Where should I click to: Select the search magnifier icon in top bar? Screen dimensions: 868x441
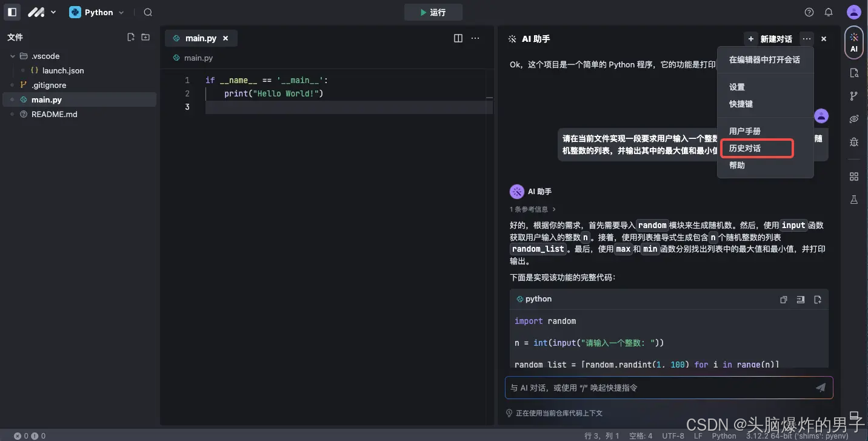tap(148, 12)
